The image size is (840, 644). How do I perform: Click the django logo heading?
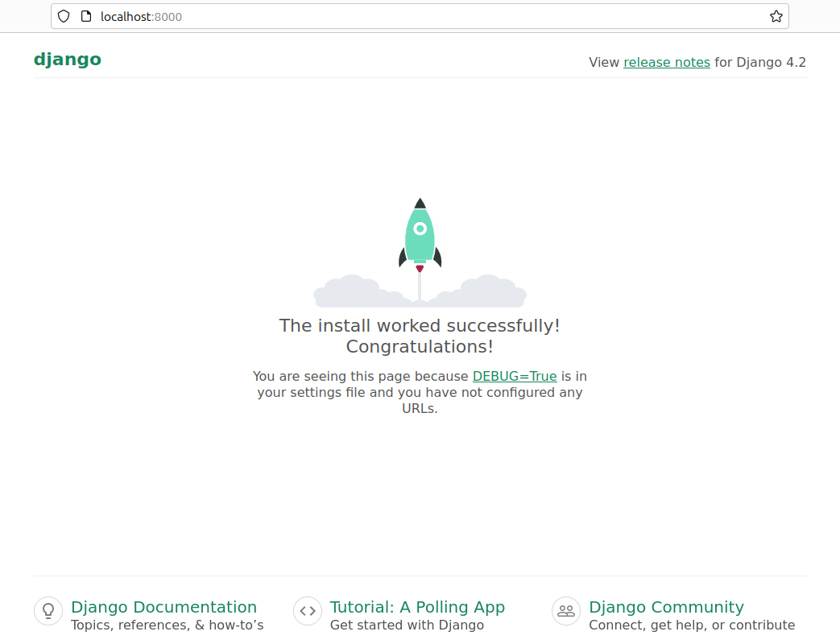click(68, 60)
